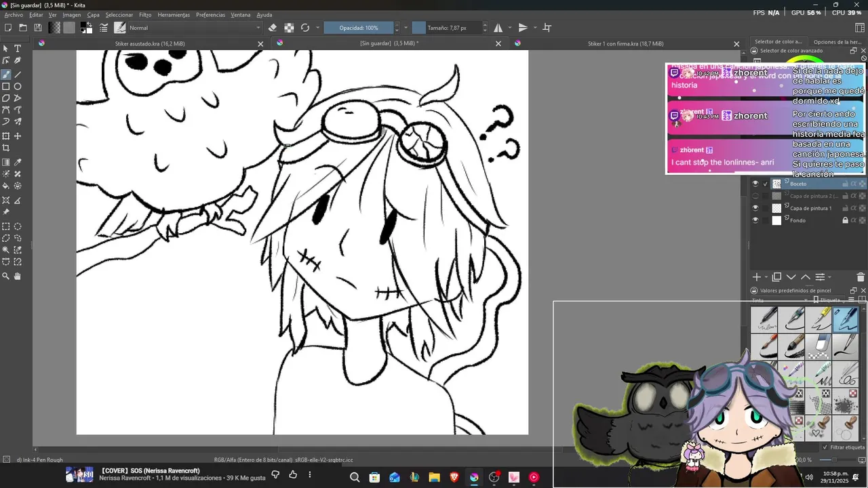Select the Rectangular Selection tool
The height and width of the screenshot is (488, 868).
(x=6, y=226)
